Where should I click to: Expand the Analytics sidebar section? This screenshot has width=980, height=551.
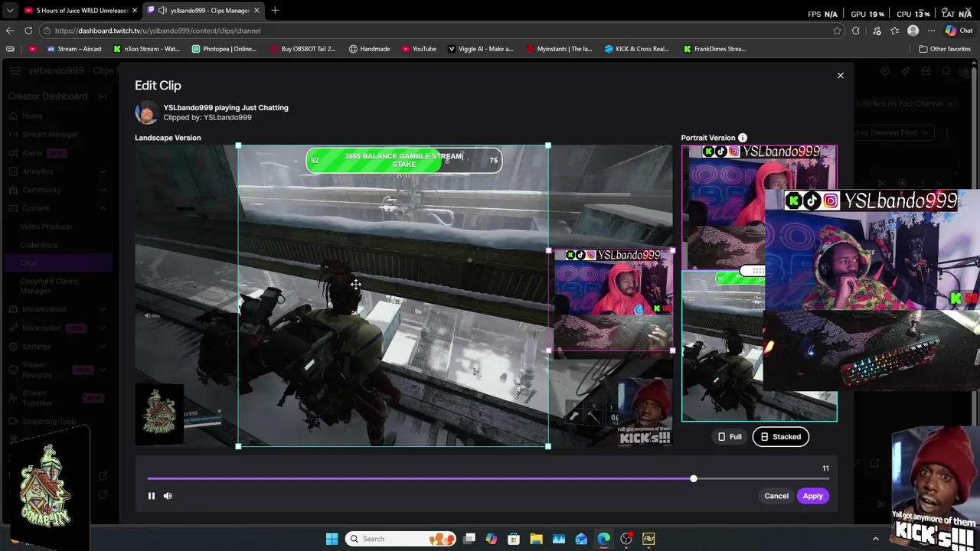pos(103,171)
